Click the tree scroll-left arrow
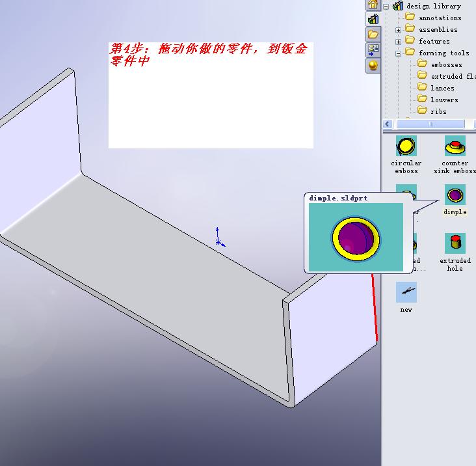The height and width of the screenshot is (466, 476). 388,124
